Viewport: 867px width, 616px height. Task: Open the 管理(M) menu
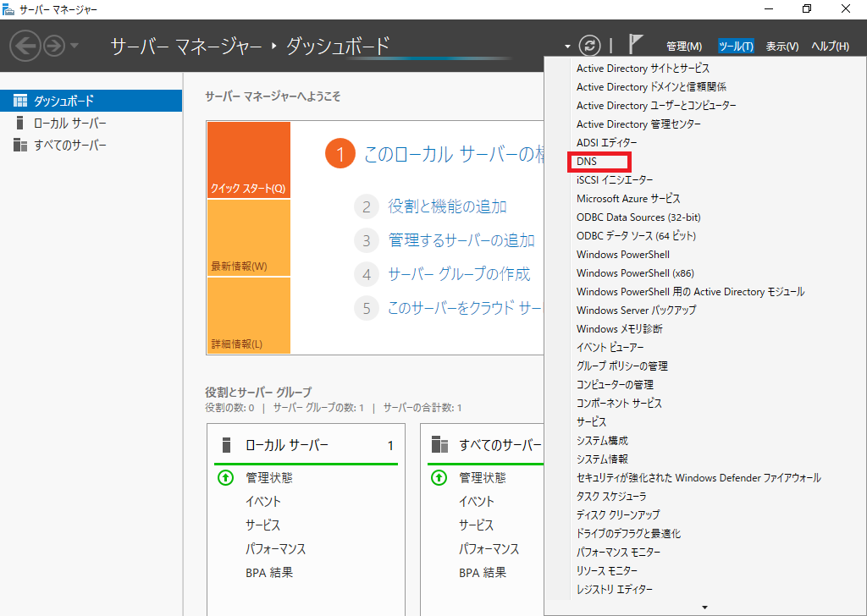(x=684, y=47)
